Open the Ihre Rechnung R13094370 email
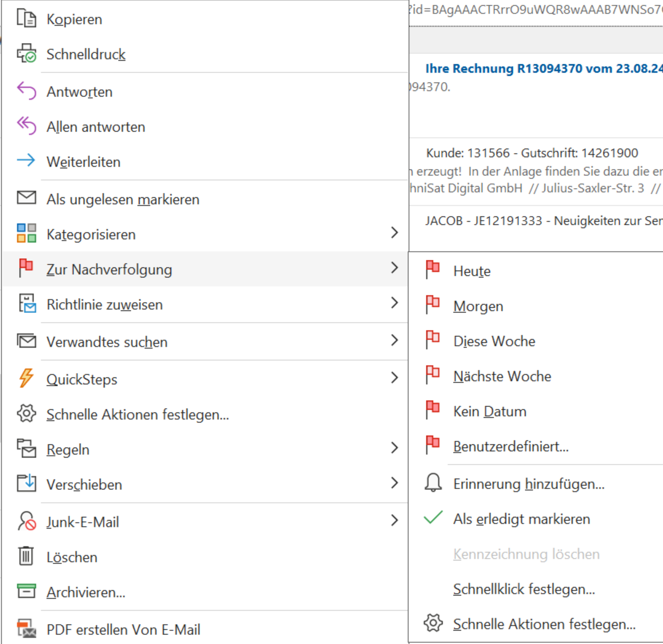663x644 pixels. pyautogui.click(x=543, y=69)
